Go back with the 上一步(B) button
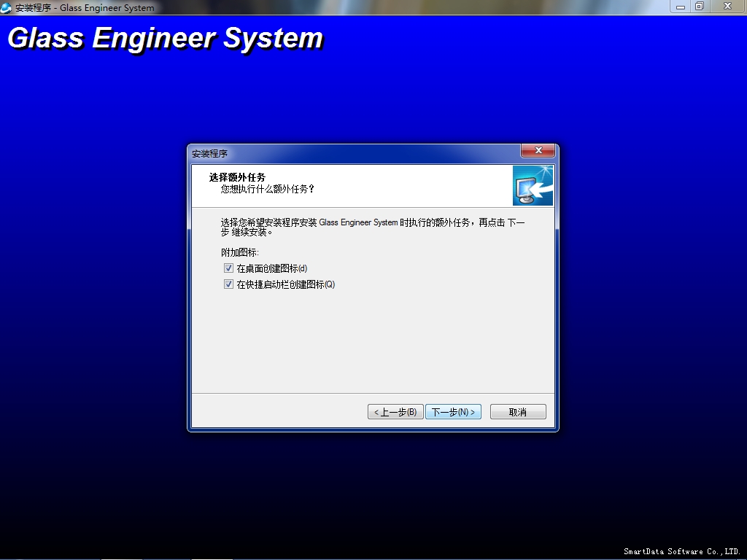Image resolution: width=747 pixels, height=560 pixels. tap(395, 412)
